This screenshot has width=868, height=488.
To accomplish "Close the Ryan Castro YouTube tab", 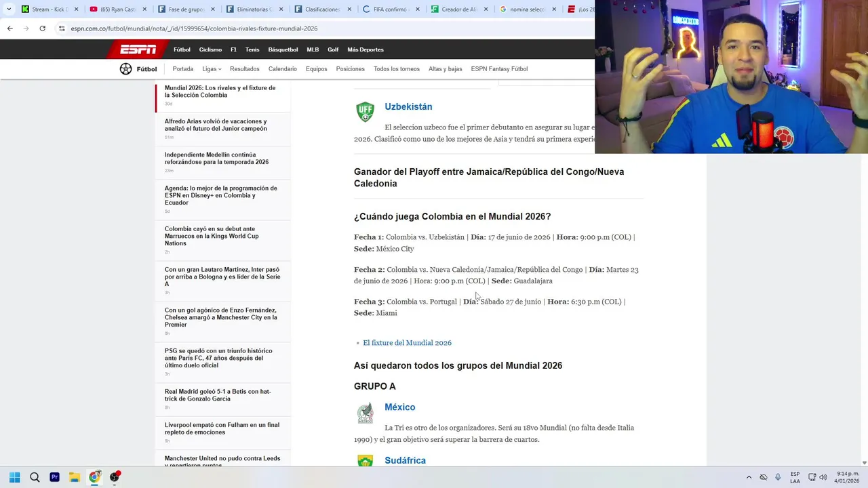I will click(144, 9).
